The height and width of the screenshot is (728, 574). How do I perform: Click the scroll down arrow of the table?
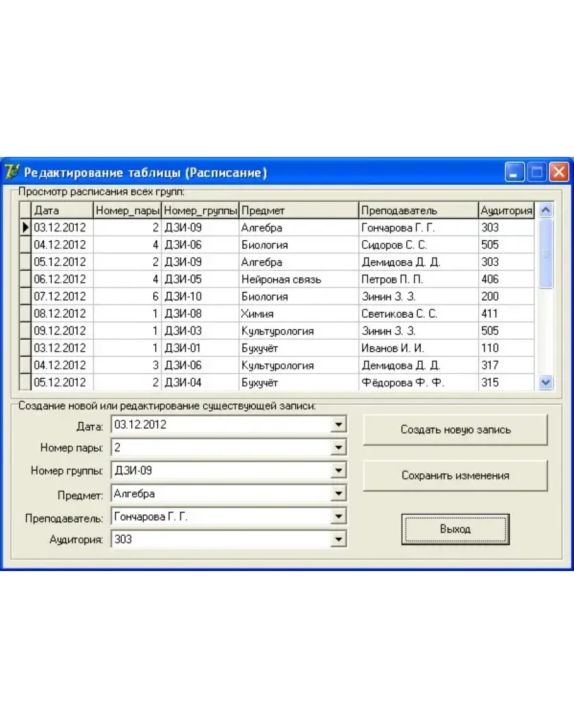click(x=546, y=382)
